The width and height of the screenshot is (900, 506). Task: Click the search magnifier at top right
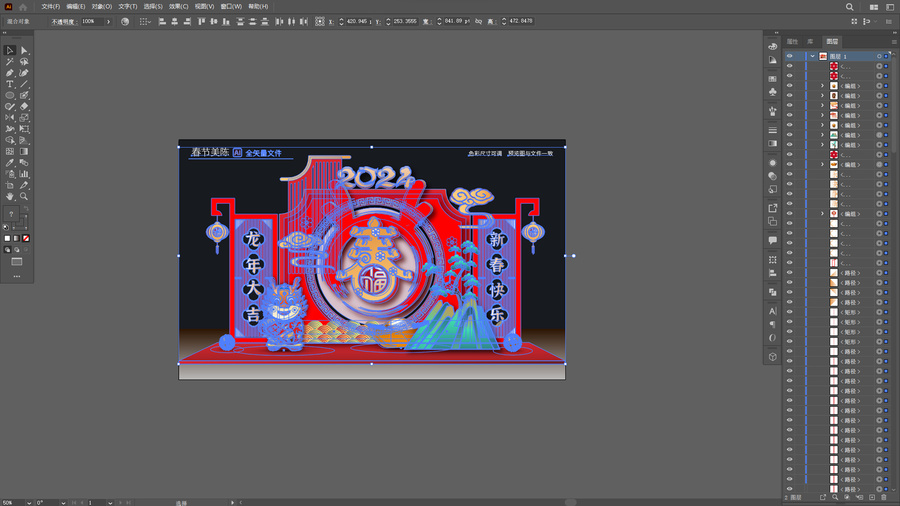point(849,7)
